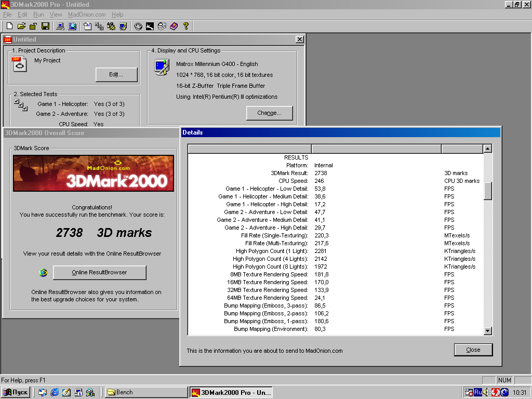
Task: Click the Edit... project description button
Action: point(116,75)
